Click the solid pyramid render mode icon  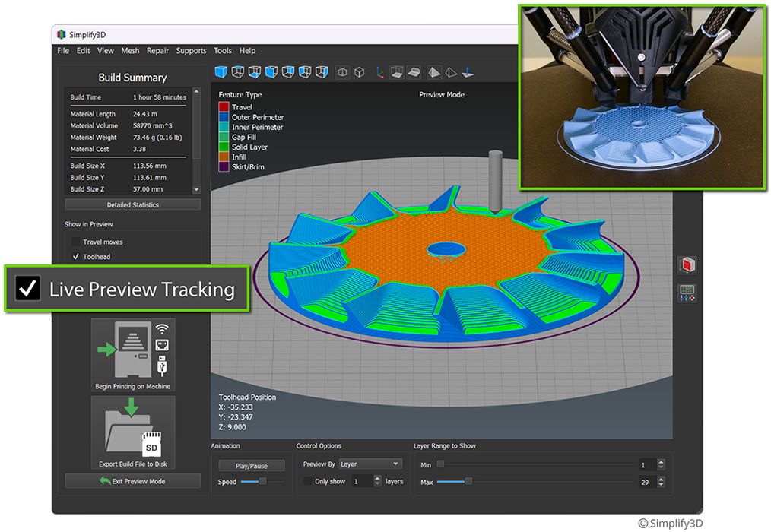[434, 72]
